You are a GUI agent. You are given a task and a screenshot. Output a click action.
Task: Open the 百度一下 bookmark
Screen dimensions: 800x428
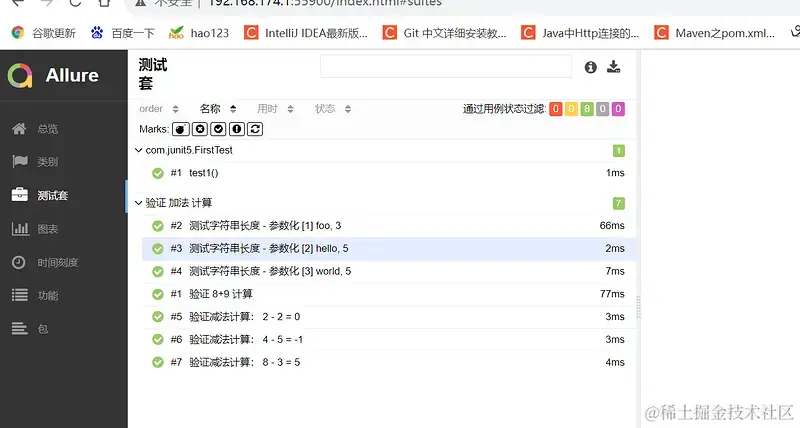click(122, 33)
